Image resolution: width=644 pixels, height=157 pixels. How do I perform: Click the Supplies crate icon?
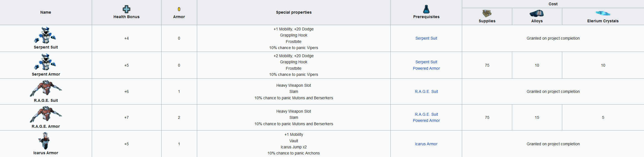487,13
